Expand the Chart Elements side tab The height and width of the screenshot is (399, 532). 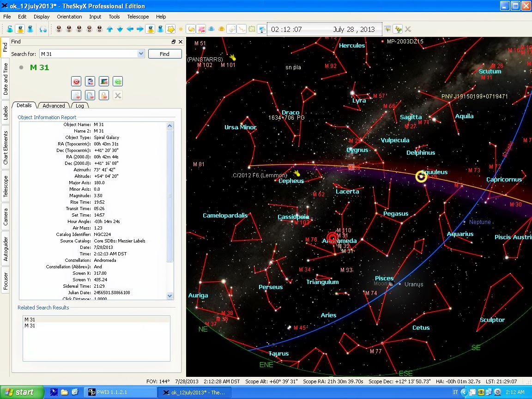(x=6, y=148)
